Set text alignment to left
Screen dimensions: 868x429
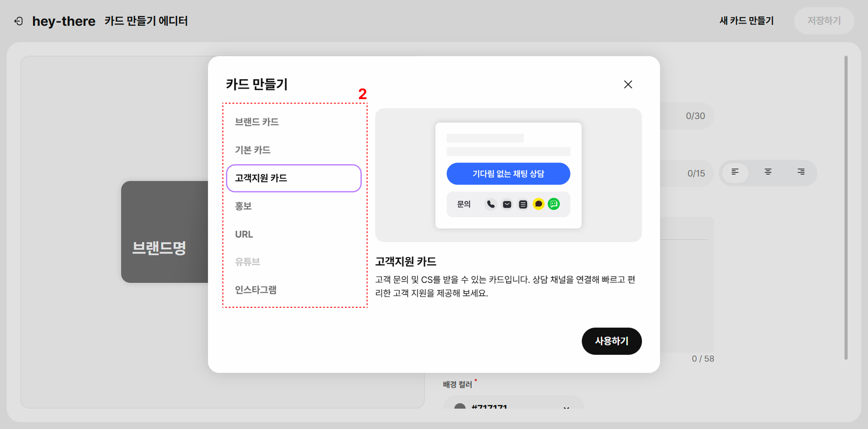735,172
